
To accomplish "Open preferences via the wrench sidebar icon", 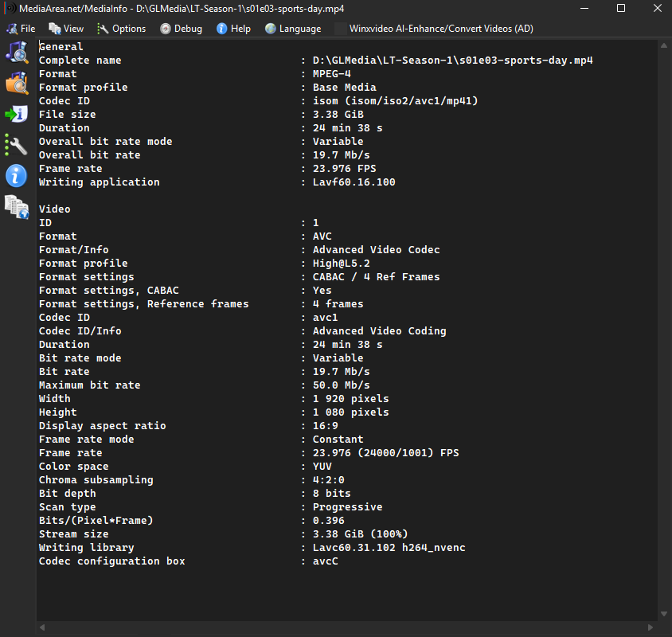I will coord(17,145).
